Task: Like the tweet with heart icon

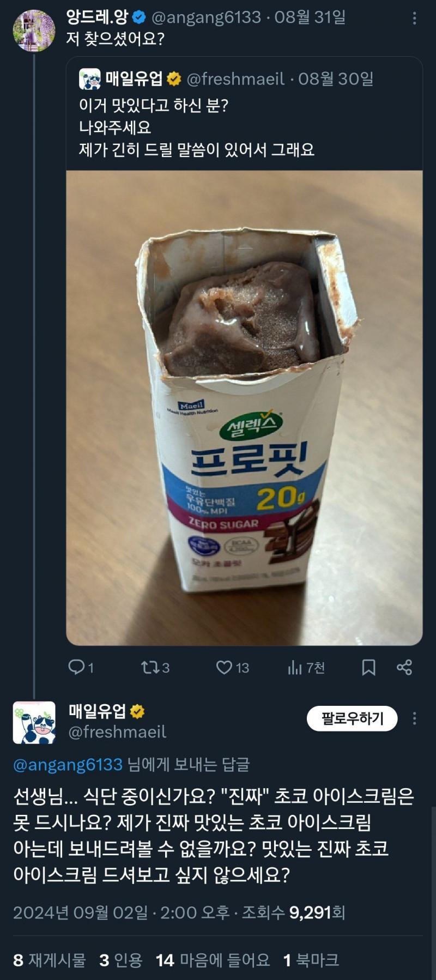Action: click(x=224, y=667)
